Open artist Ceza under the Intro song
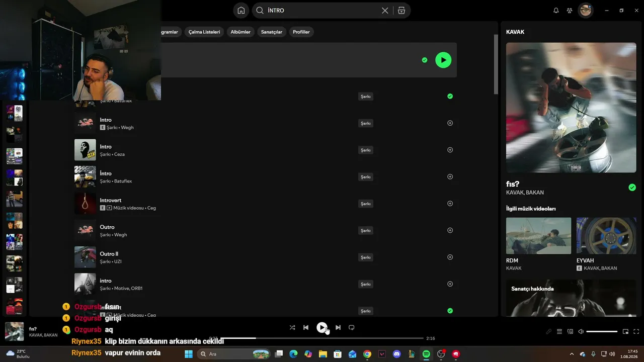This screenshot has height=362, width=644. tap(119, 154)
